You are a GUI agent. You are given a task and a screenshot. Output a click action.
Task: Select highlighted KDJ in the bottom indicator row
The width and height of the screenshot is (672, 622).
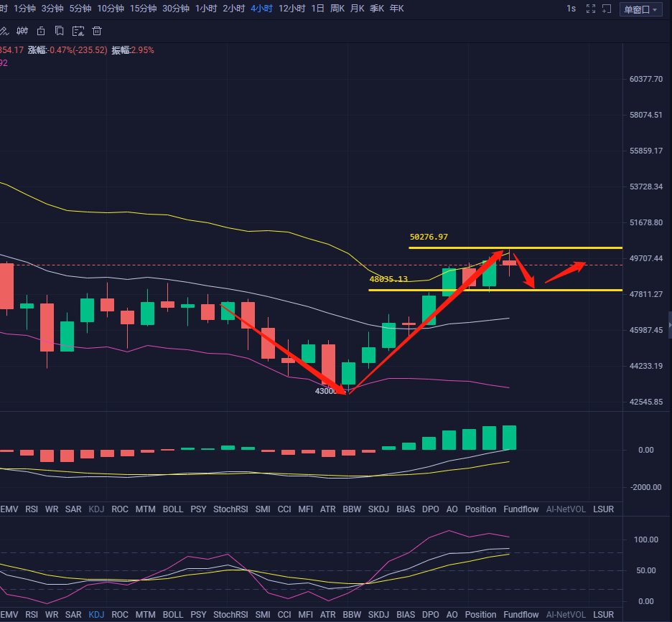[96, 615]
